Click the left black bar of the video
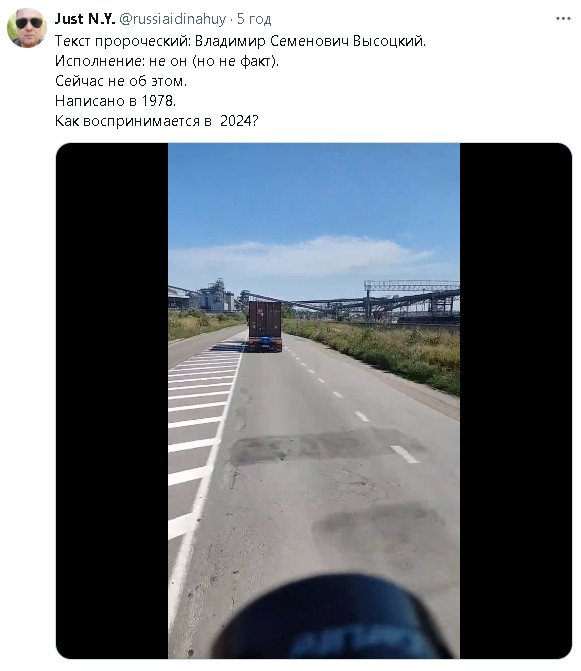The image size is (581, 671). point(112,401)
